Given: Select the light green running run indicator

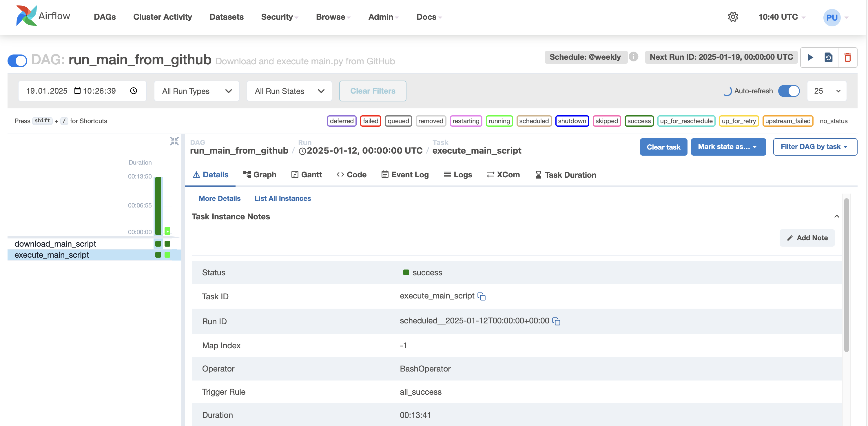Looking at the screenshot, I should coord(167,231).
